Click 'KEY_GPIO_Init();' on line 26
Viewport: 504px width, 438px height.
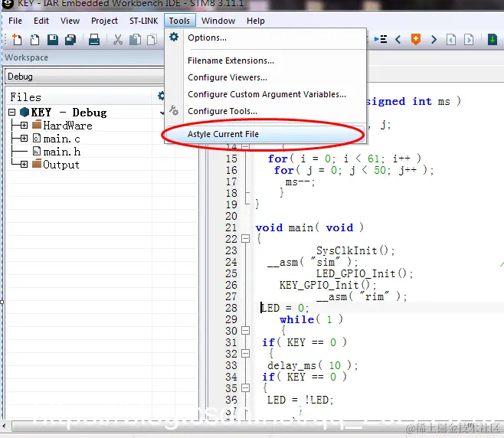328,285
